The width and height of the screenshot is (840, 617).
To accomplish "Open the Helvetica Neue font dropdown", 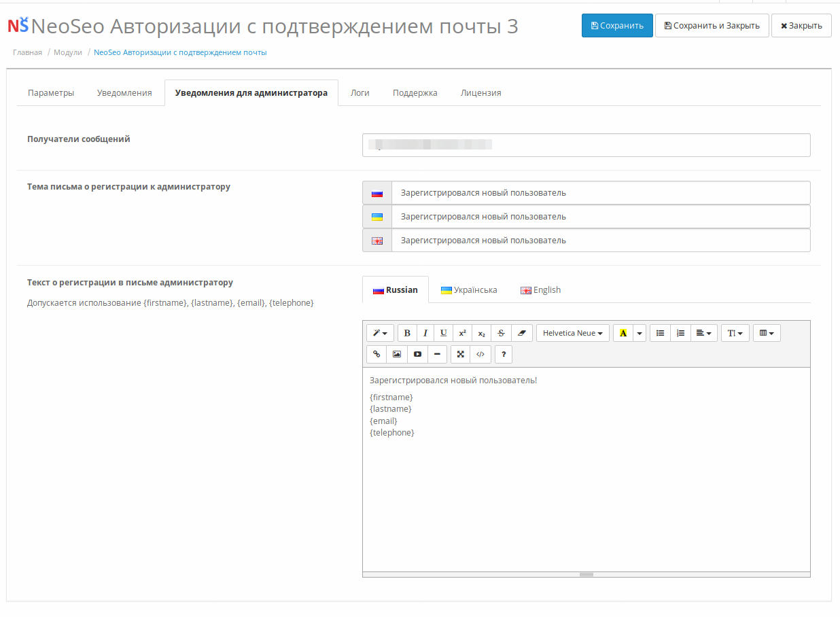I will coord(572,333).
